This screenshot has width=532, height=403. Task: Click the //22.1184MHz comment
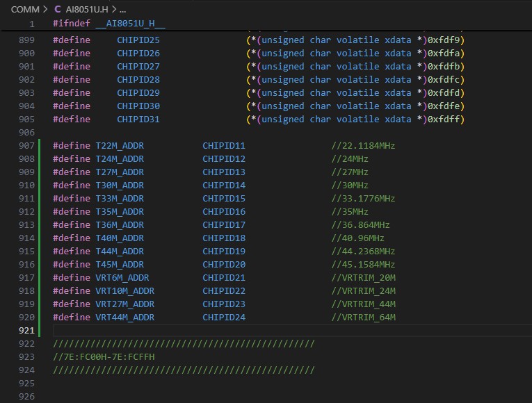coord(362,146)
